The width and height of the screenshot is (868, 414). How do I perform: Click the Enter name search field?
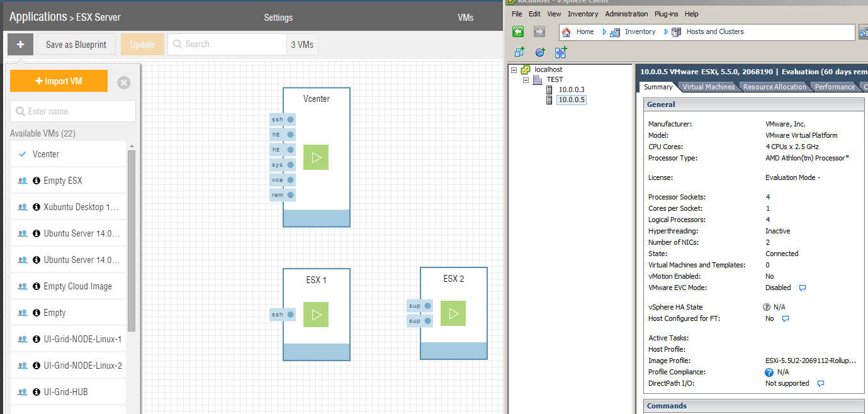(x=73, y=111)
